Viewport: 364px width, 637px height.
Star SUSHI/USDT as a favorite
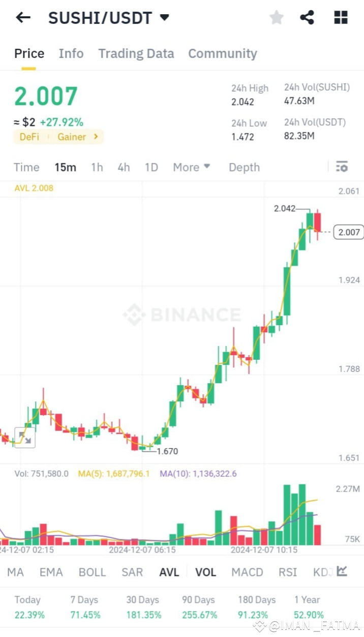pyautogui.click(x=276, y=17)
